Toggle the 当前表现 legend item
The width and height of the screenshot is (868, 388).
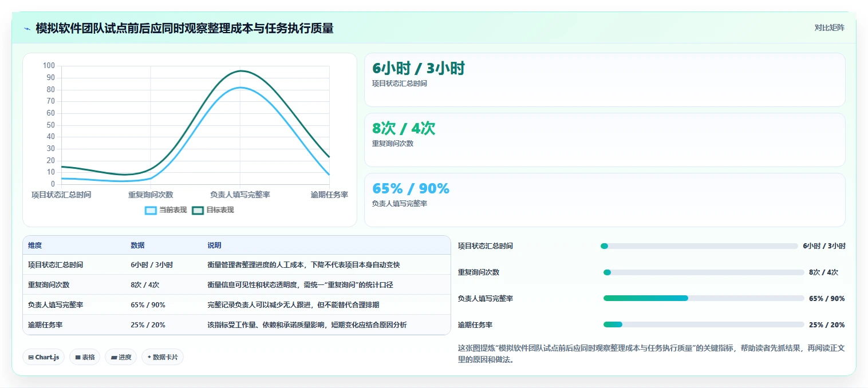click(x=166, y=210)
